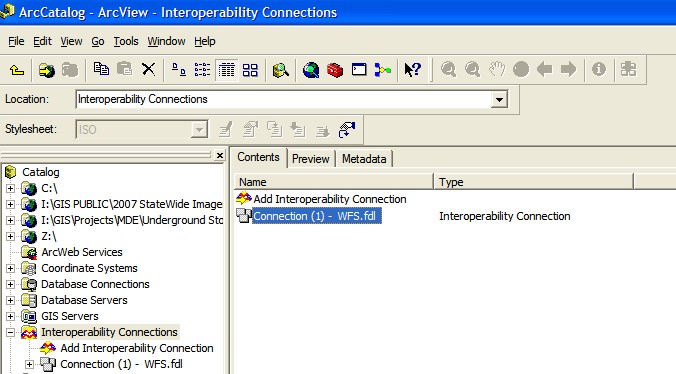Screen dimensions: 676x374
Task: Expand the Database Servers node
Action: coord(10,300)
